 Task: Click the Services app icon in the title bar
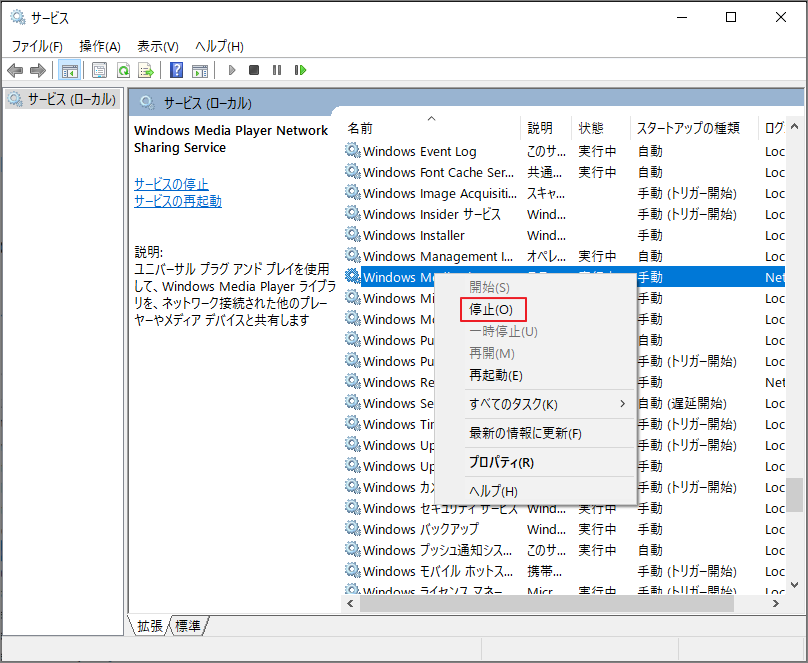coord(18,18)
